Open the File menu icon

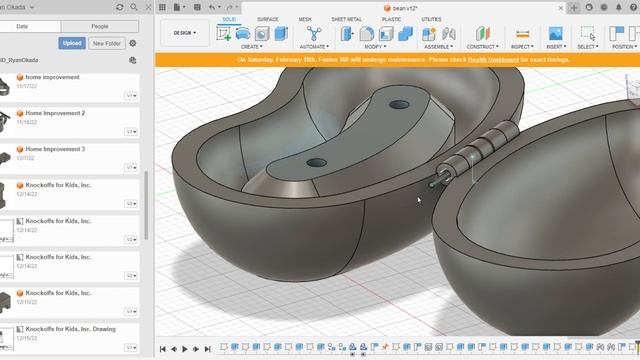179,7
